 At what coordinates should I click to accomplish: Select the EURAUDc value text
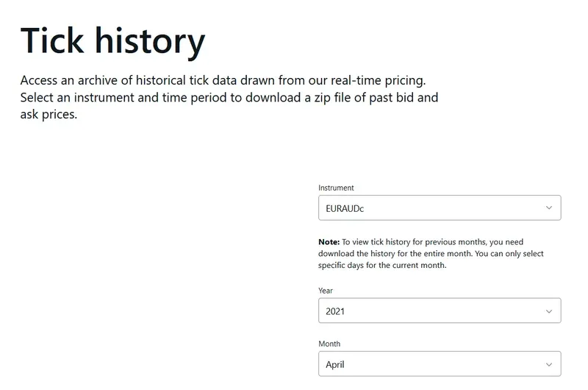345,208
